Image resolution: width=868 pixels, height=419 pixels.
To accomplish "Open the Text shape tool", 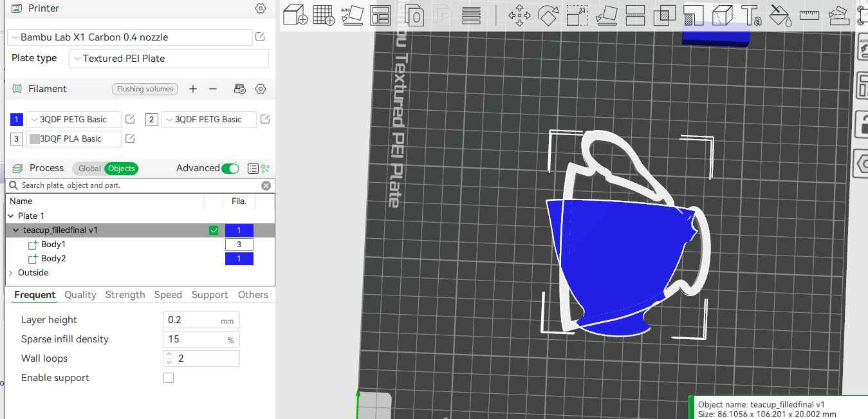I will tap(751, 15).
